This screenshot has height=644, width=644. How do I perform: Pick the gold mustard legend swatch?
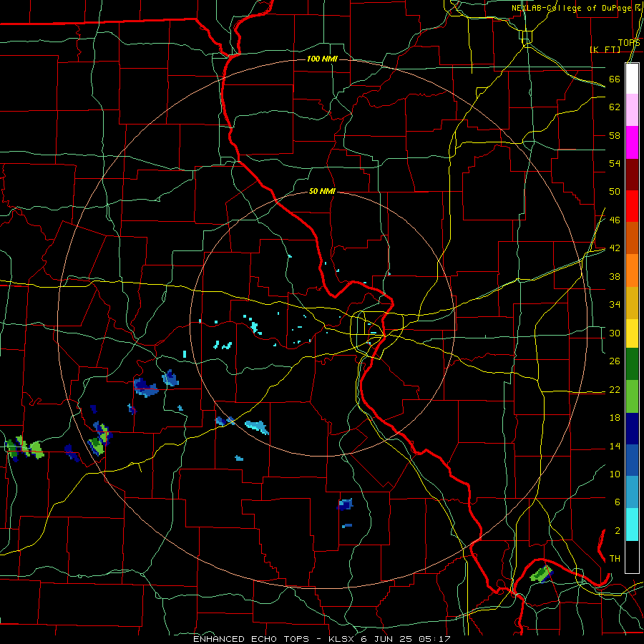[632, 303]
